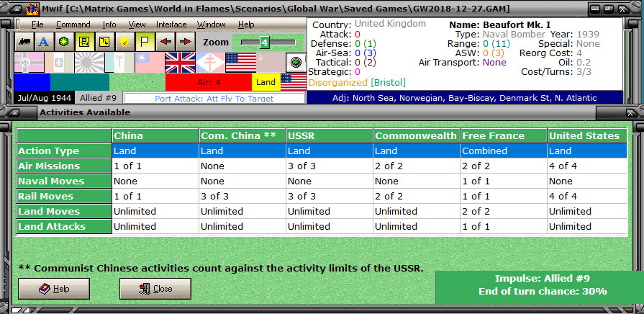644x314 pixels.
Task: Open the View menu
Action: tap(137, 24)
